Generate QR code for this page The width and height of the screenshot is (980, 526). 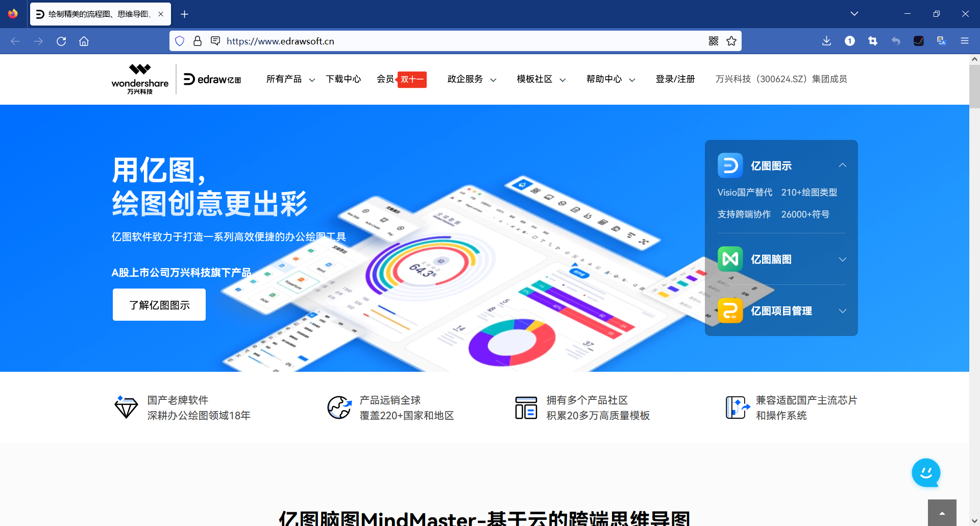point(714,41)
